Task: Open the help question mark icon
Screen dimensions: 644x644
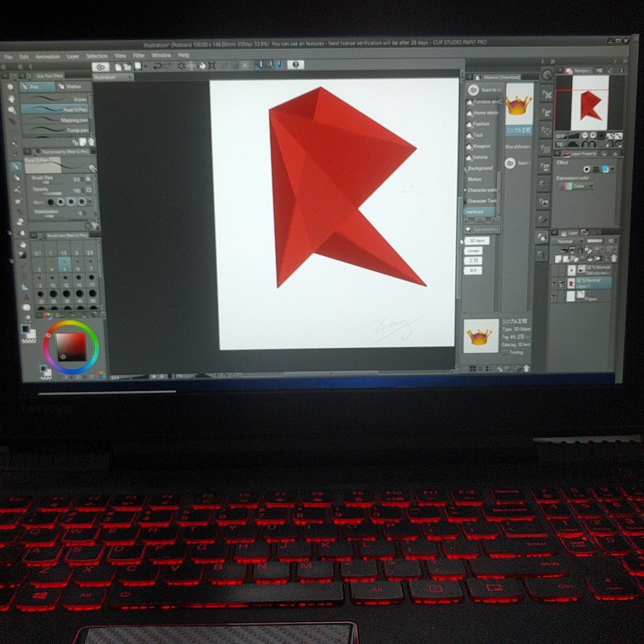Action: [x=295, y=64]
